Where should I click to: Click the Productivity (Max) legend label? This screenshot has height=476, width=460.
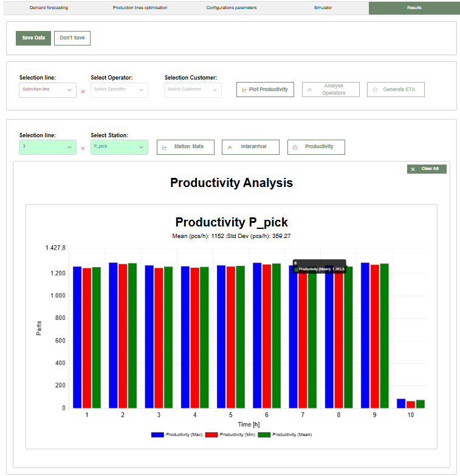[x=184, y=435]
